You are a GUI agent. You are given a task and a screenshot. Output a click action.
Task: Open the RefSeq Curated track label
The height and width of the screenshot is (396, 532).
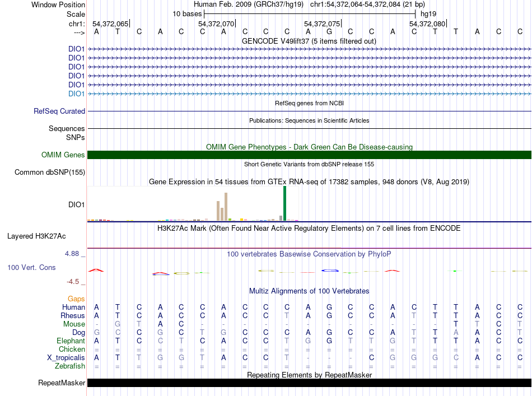click(x=59, y=111)
